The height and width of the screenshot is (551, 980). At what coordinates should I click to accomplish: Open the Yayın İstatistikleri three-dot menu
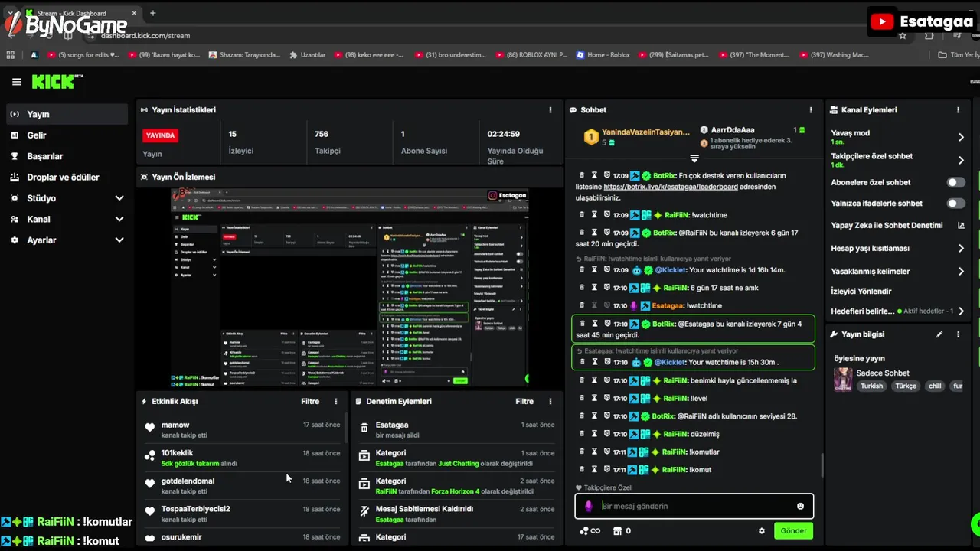pyautogui.click(x=550, y=110)
